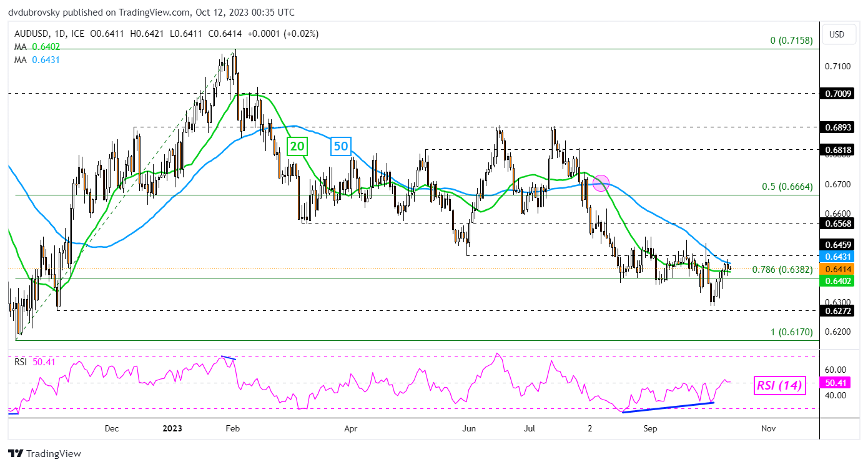
Task: Click the RSI (14) indicator label
Action: click(x=779, y=386)
